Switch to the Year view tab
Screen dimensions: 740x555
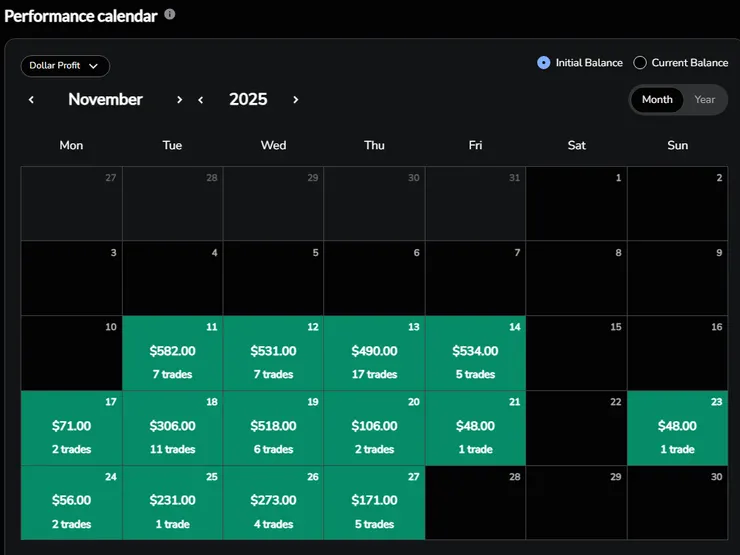pyautogui.click(x=705, y=100)
